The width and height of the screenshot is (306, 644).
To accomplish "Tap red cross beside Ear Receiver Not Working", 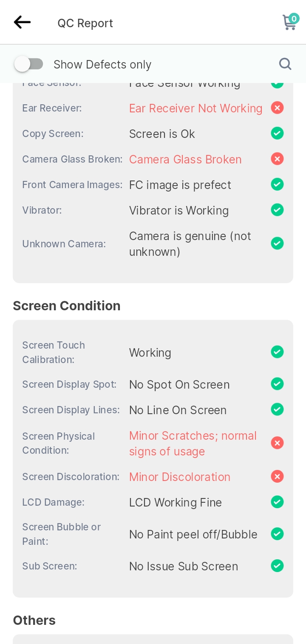I will click(277, 108).
